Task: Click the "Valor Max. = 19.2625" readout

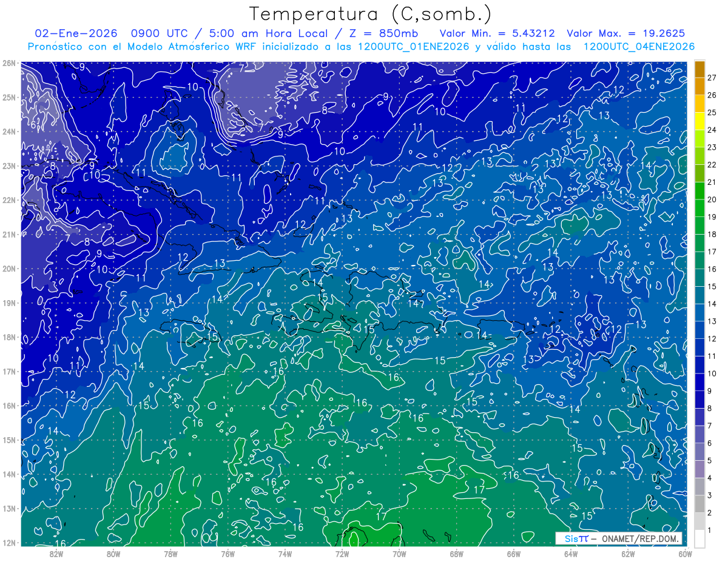Action: click(627, 33)
